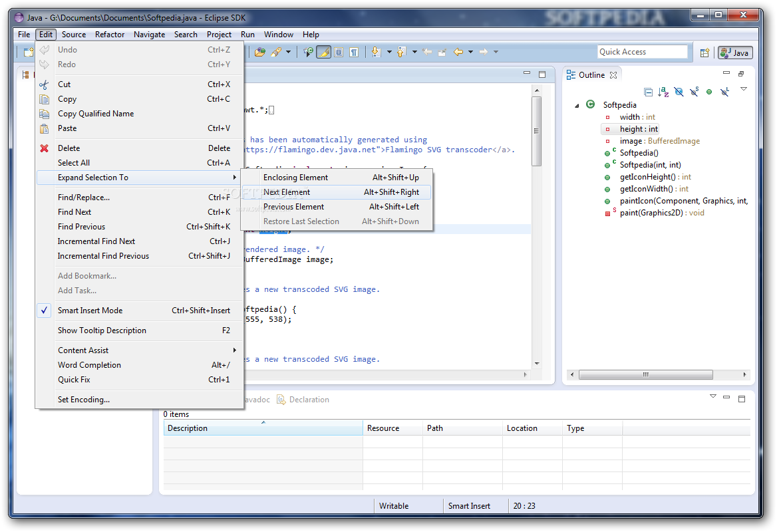Sort by Type column header
This screenshot has width=777, height=532.
coord(593,428)
